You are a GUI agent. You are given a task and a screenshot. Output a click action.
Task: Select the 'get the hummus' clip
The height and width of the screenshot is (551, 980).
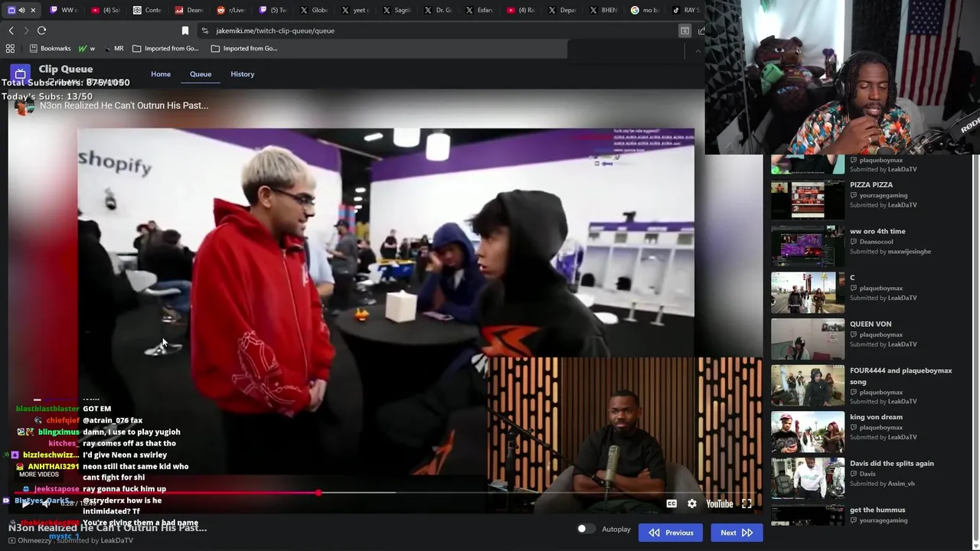(x=877, y=510)
